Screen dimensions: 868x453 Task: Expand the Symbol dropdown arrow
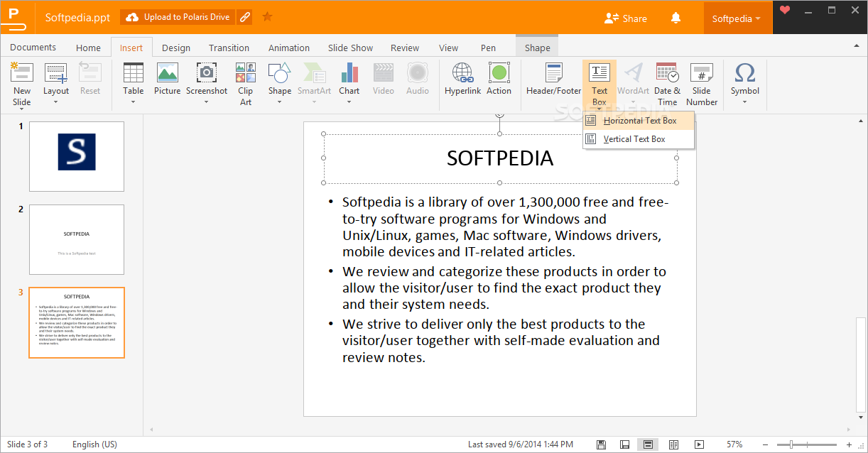point(745,102)
